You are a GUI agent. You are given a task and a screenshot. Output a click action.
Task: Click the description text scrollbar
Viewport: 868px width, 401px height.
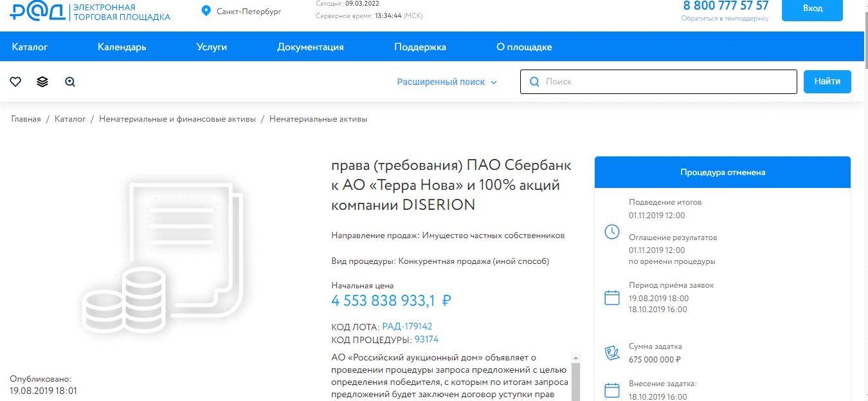(575, 381)
